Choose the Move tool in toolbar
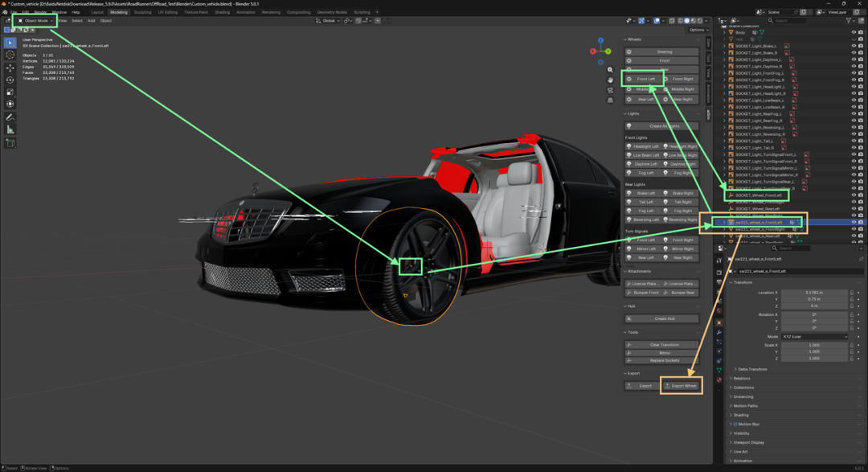Screen dimensions: 868x472 click(10, 68)
